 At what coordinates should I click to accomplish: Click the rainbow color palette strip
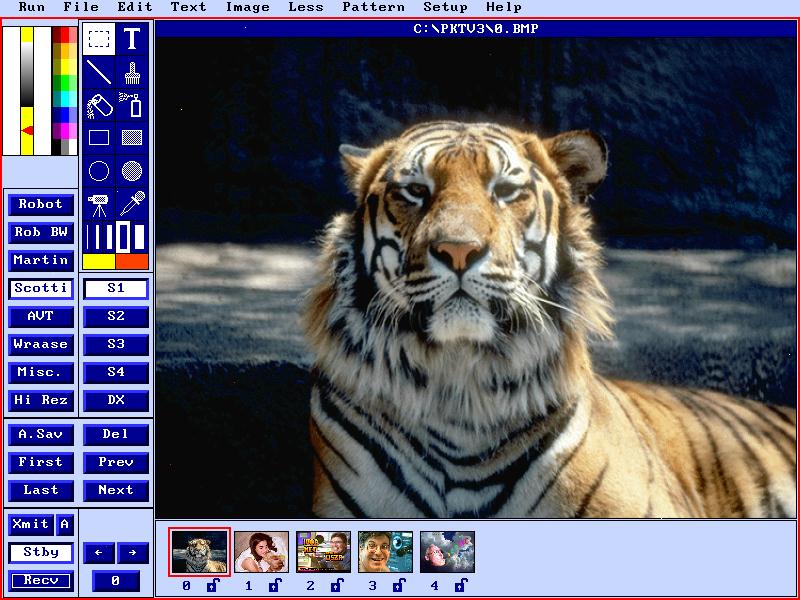pyautogui.click(x=64, y=91)
